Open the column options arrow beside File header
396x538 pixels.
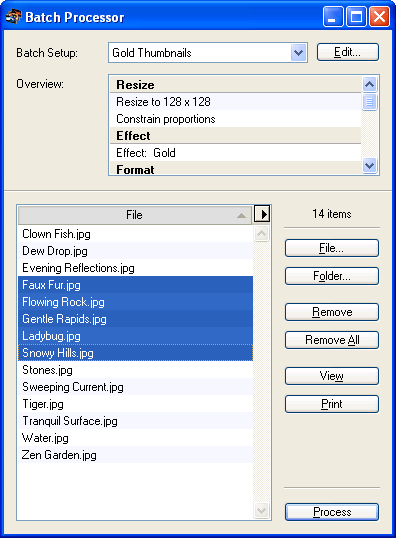click(262, 214)
